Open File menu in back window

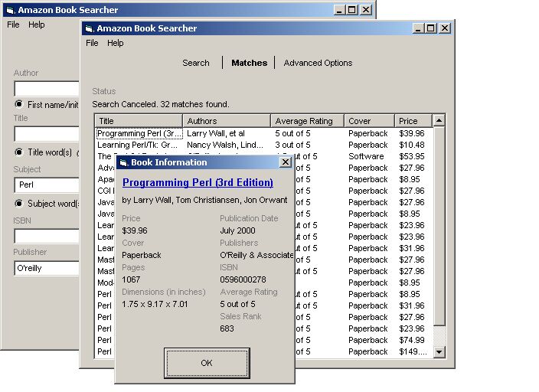click(13, 24)
